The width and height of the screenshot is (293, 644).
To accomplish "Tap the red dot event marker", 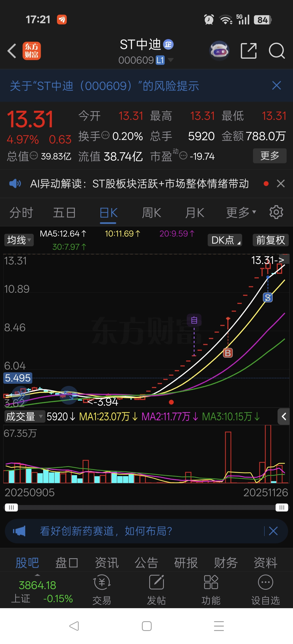I will tap(171, 402).
